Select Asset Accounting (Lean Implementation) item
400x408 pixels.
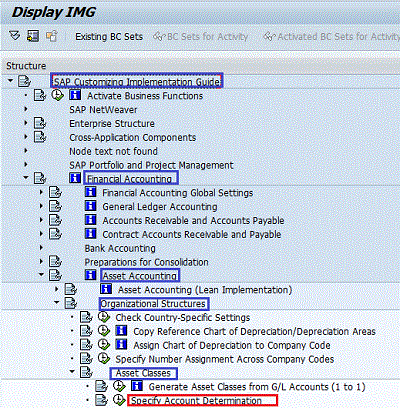coord(205,290)
